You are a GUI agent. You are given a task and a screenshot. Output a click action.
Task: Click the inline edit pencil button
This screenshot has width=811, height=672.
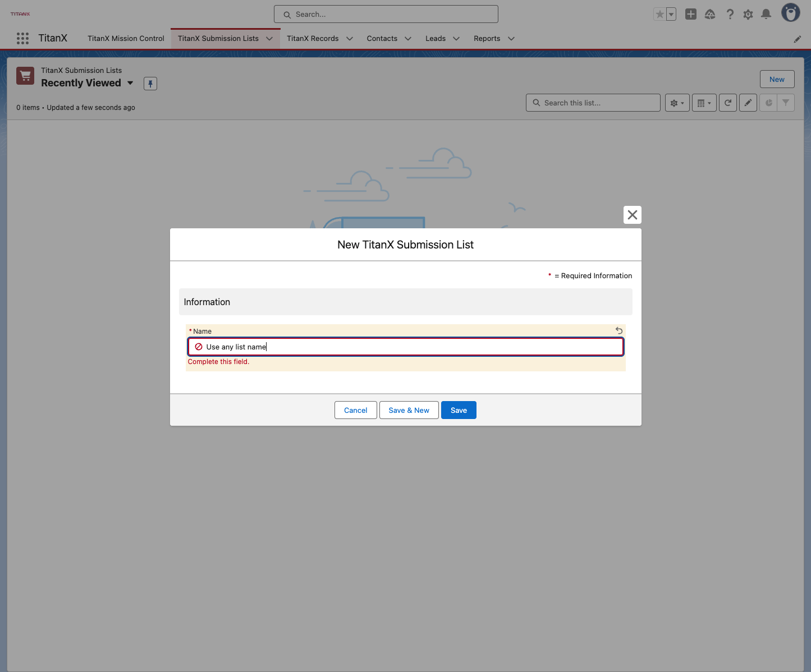(x=748, y=103)
